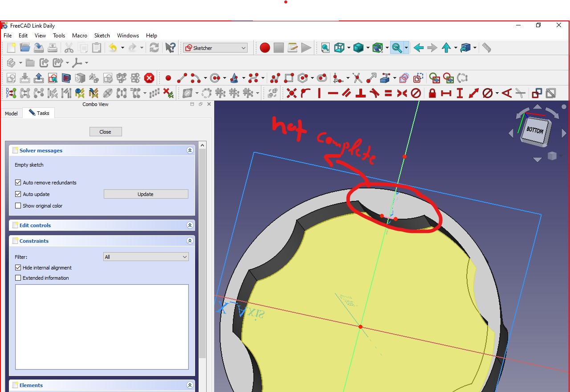This screenshot has width=570, height=392.
Task: Click the BOTTOM face on navigation cube
Action: coord(535,129)
